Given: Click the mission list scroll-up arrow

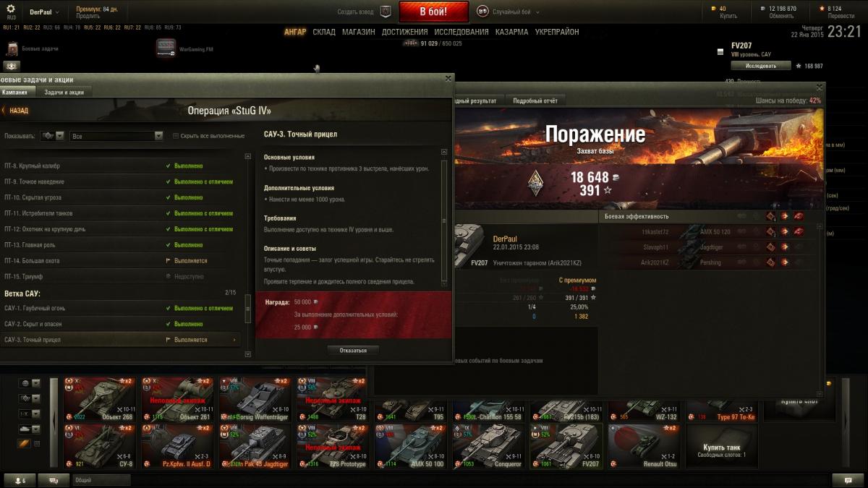Looking at the screenshot, I should 249,155.
